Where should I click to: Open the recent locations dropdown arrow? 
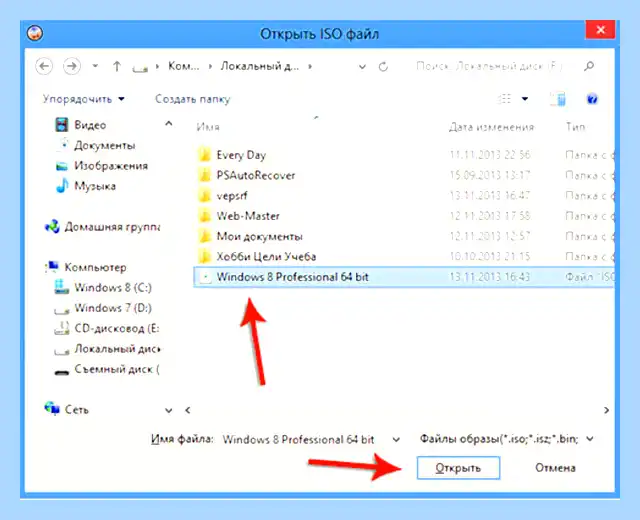click(x=95, y=66)
